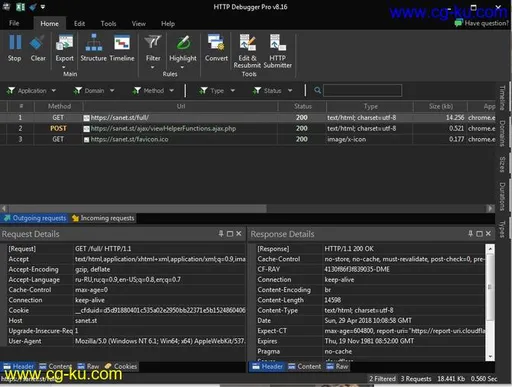This screenshot has width=512, height=387.
Task: Click the broom quick-access icon
Action: (x=32, y=7)
